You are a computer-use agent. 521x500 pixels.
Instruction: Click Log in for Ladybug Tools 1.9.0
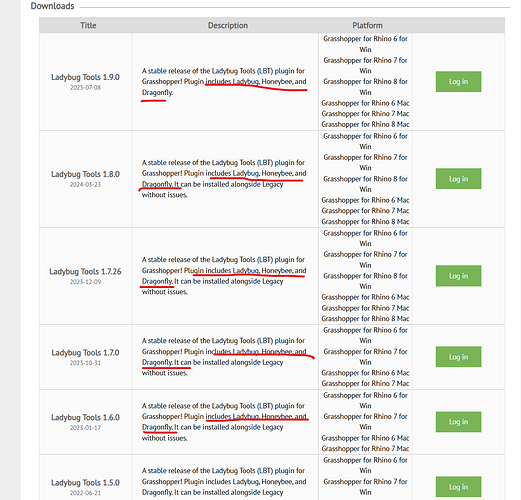tap(458, 81)
